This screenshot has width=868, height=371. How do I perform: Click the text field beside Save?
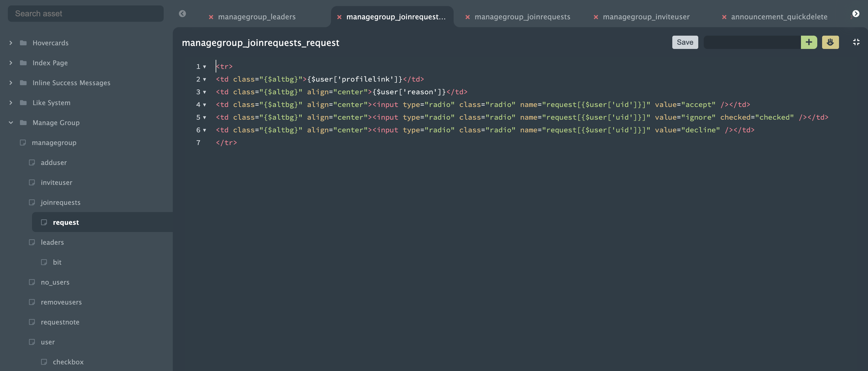coord(752,42)
